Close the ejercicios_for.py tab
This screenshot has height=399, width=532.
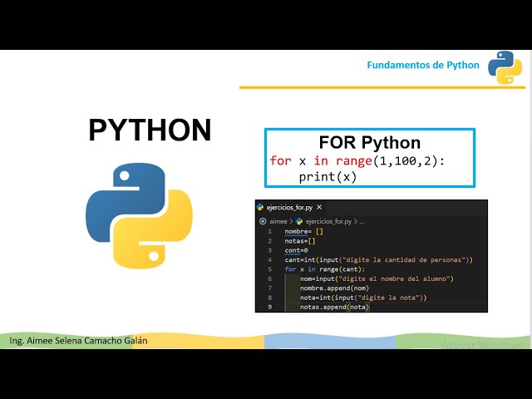tap(319, 207)
